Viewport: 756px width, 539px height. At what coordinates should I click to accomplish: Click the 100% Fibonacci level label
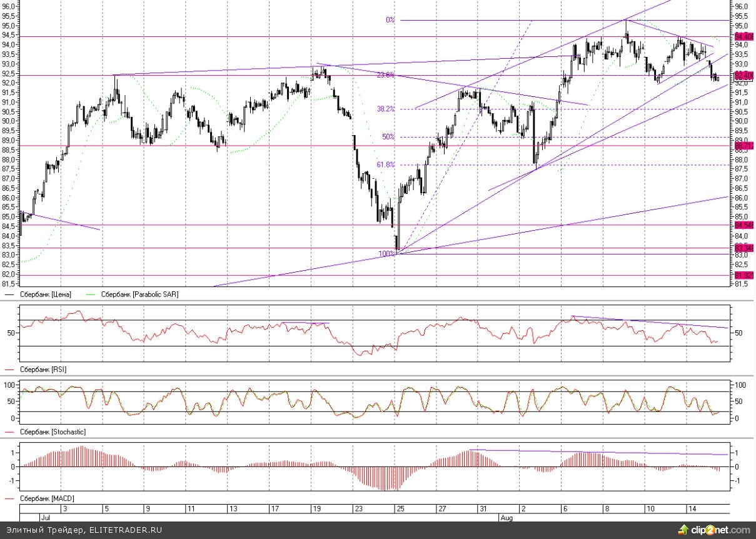(386, 254)
